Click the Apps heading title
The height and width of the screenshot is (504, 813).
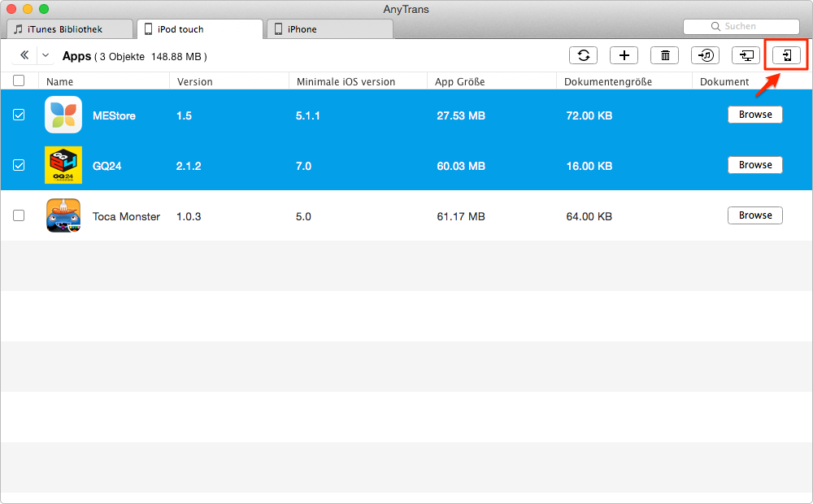tap(76, 56)
